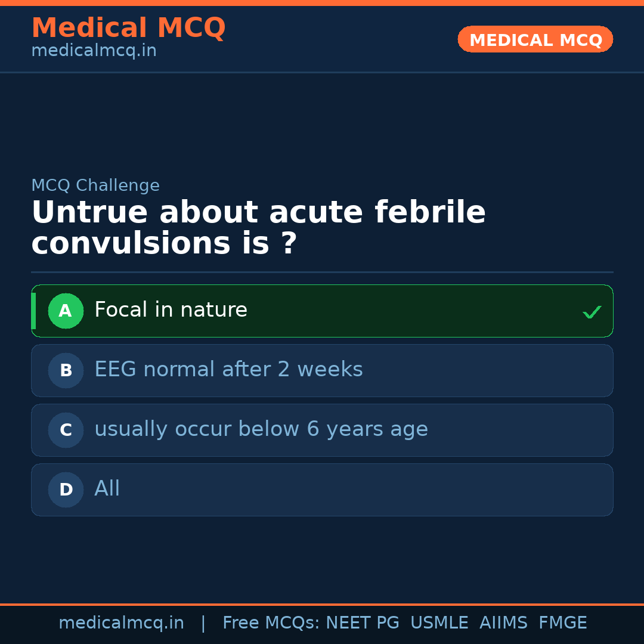Screen dimensions: 644x644
Task: Click AIIMS in the footer
Action: pyautogui.click(x=503, y=623)
